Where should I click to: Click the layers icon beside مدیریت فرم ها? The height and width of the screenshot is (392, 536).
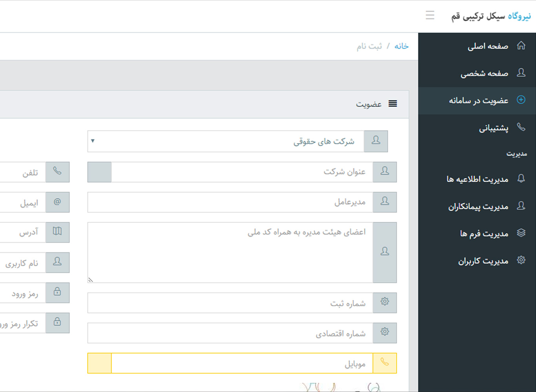click(521, 233)
